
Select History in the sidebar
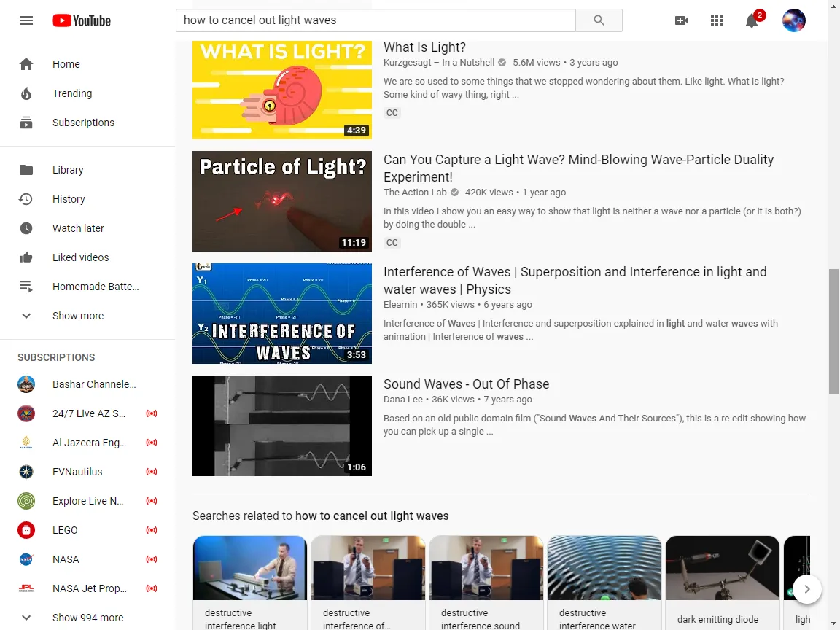coord(87,199)
